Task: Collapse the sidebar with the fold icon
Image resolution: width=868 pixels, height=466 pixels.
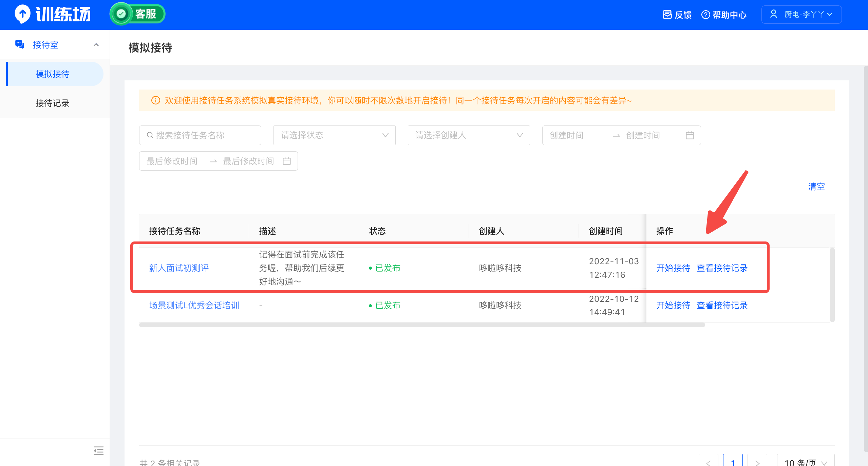Action: tap(98, 451)
